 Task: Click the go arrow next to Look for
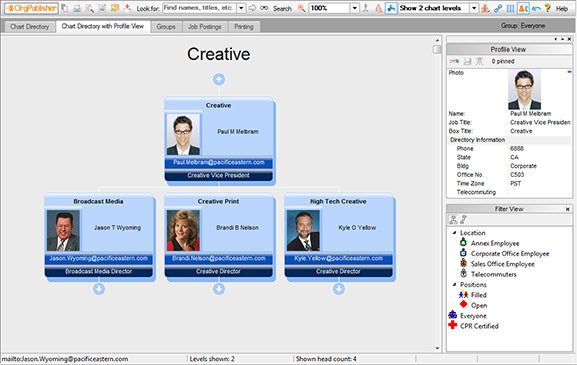coord(252,8)
